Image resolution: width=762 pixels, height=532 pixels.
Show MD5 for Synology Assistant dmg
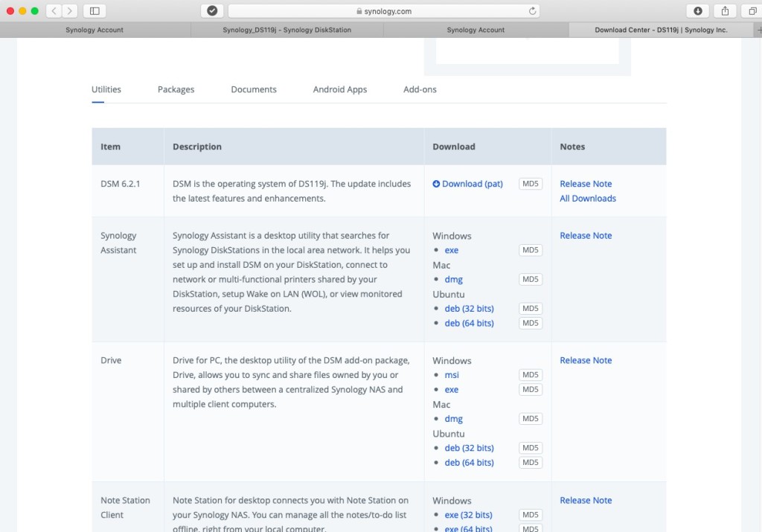tap(530, 279)
